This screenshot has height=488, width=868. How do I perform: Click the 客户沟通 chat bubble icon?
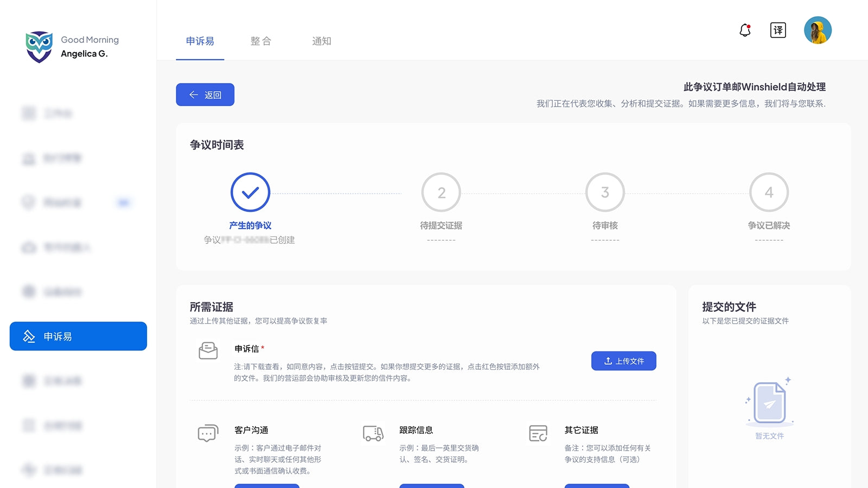click(208, 433)
